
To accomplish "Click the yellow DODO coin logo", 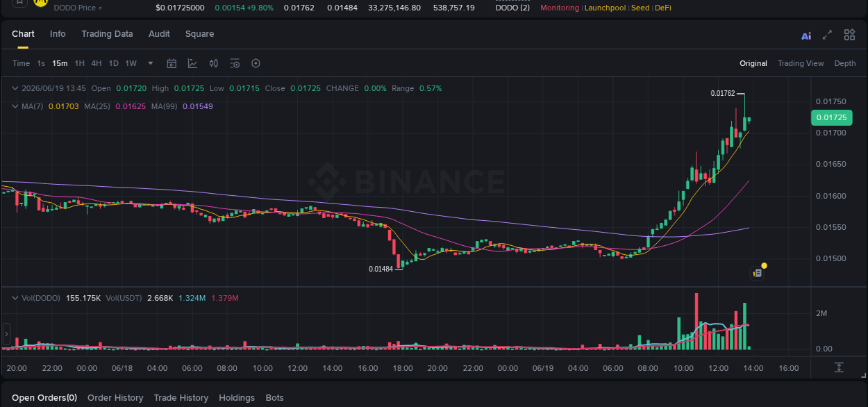I will point(41,3).
